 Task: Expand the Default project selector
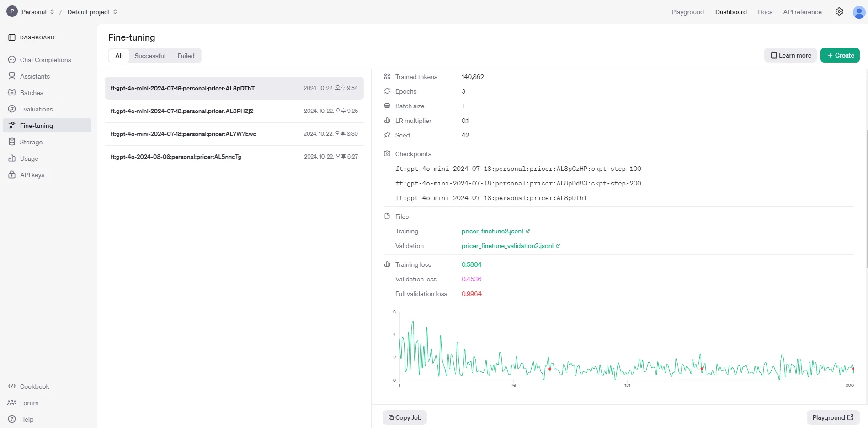click(x=92, y=12)
